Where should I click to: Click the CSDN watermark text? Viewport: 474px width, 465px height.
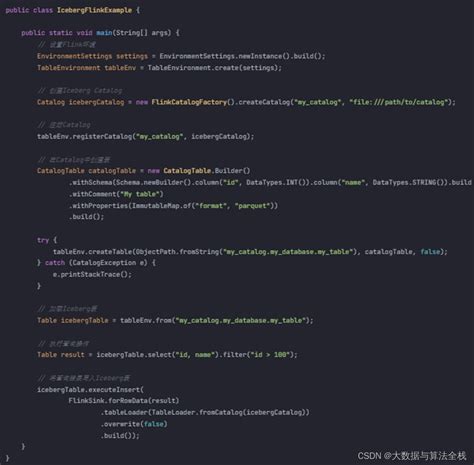(411, 456)
